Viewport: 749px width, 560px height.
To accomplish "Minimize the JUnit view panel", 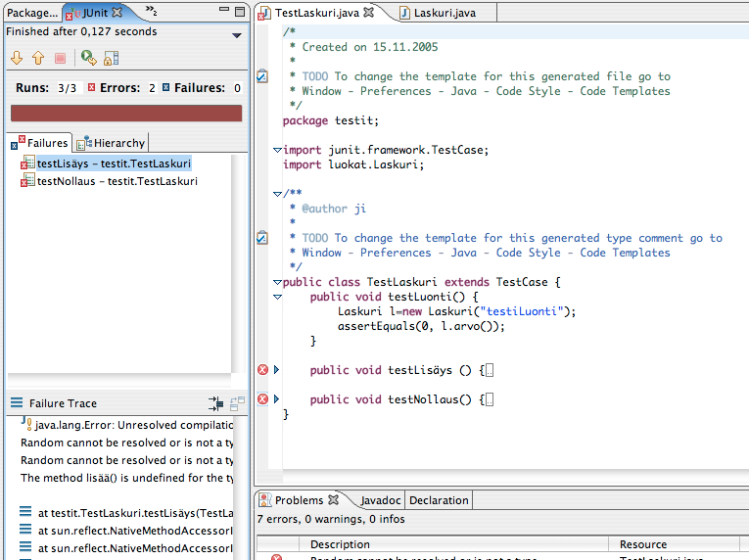I will click(x=224, y=9).
